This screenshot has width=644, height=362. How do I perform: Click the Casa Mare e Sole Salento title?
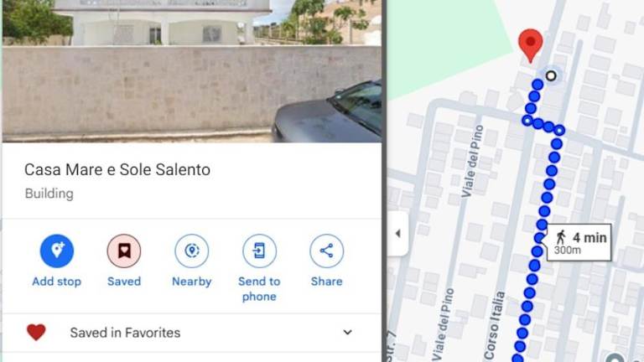coord(117,169)
